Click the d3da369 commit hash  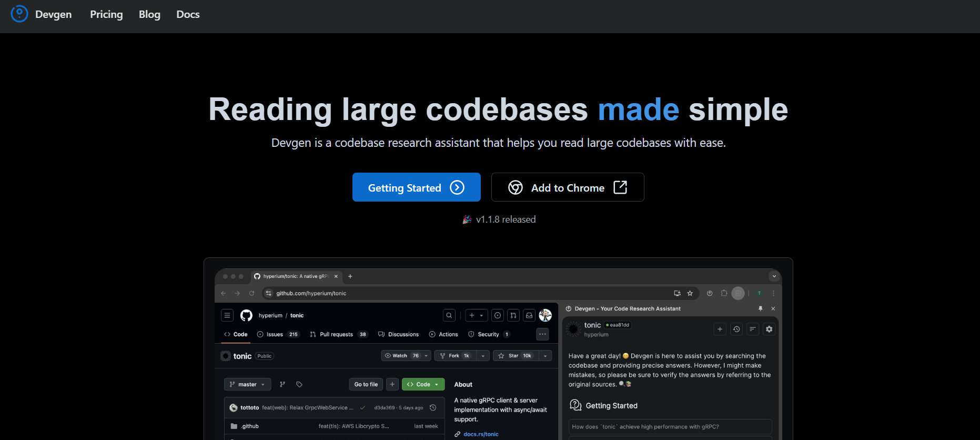click(x=385, y=407)
